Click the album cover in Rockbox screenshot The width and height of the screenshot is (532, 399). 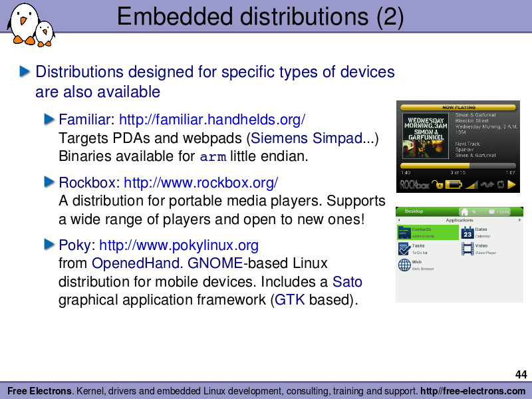point(426,136)
